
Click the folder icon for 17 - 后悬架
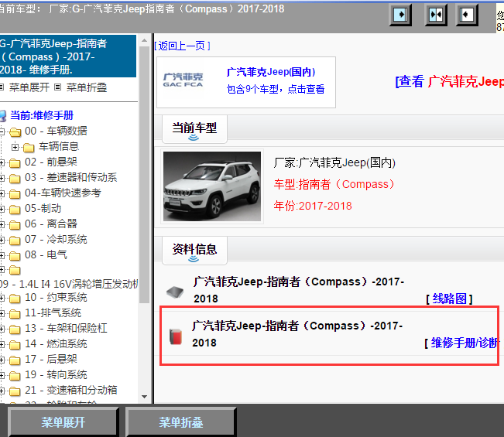point(15,360)
